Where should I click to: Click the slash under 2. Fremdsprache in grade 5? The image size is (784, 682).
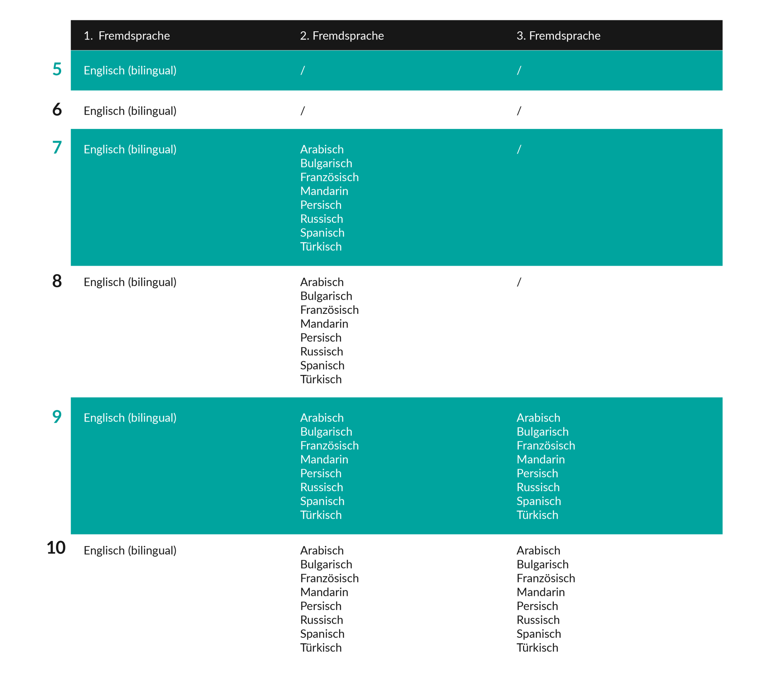303,71
